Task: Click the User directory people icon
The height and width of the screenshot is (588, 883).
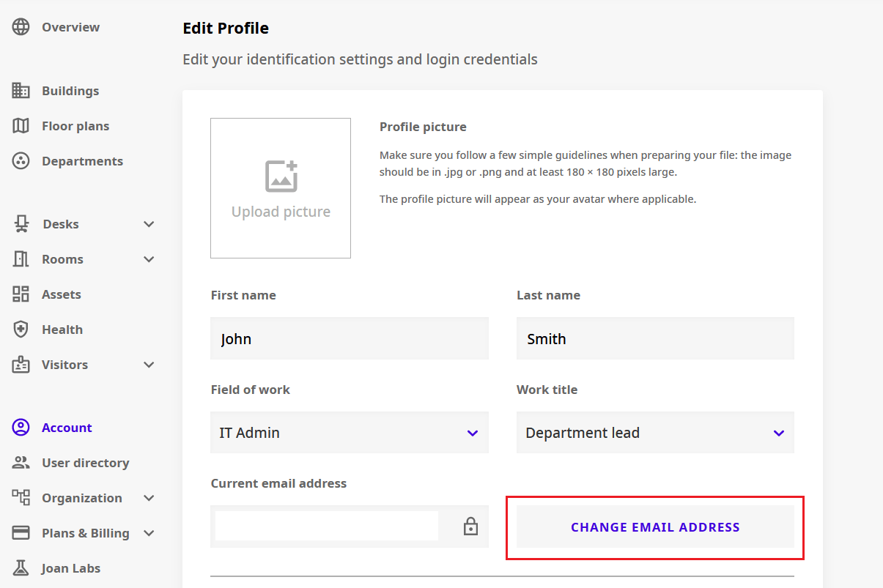Action: tap(21, 462)
